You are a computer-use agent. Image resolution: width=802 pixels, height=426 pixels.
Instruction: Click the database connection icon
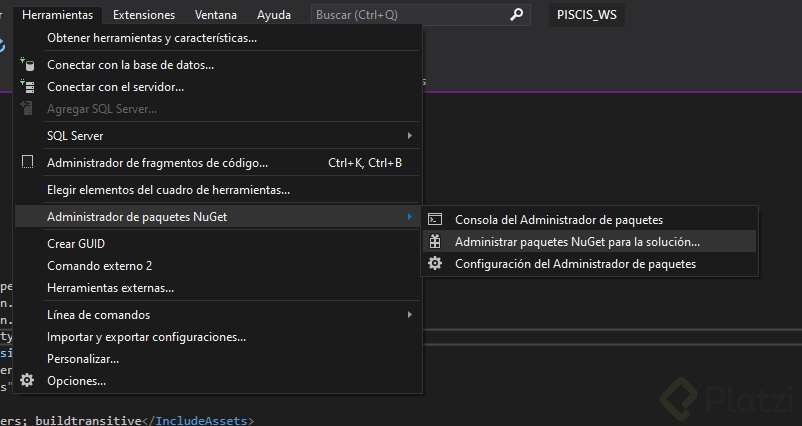(27, 65)
